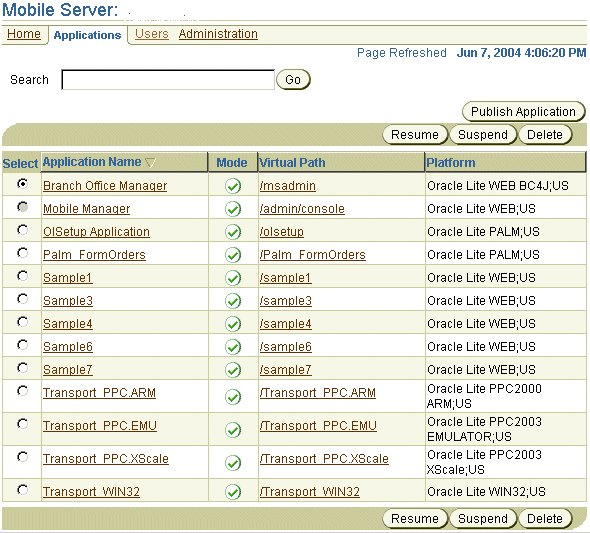Open the OlSetup Application link
Viewport: 590px width, 533px height.
tap(96, 232)
